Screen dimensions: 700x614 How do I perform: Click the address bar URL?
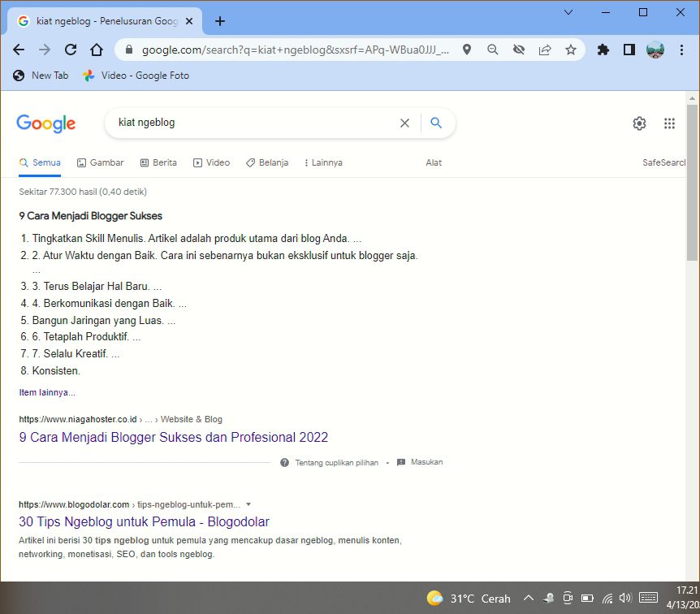click(295, 50)
